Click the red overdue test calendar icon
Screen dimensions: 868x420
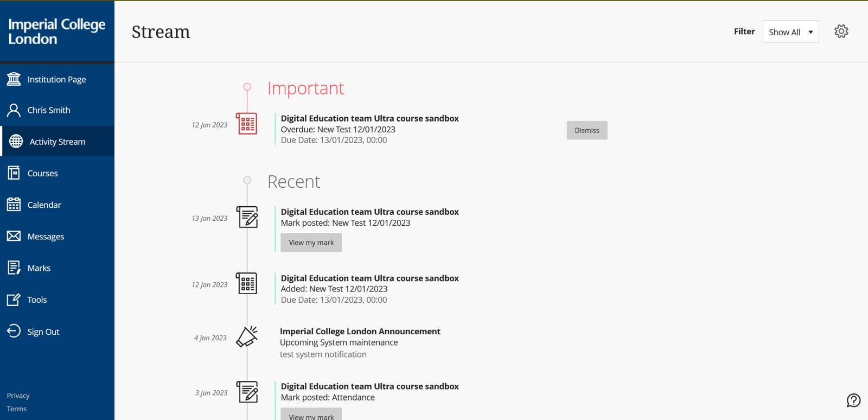(247, 124)
